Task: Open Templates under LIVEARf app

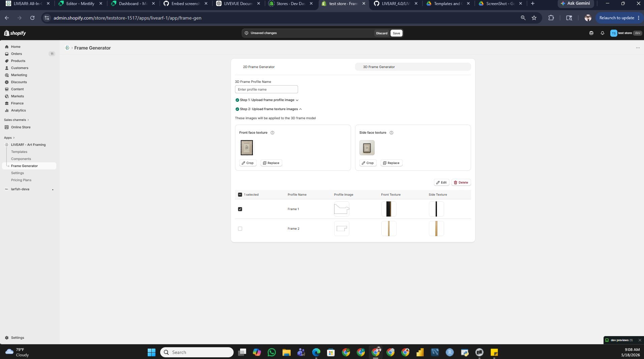Action: (19, 152)
